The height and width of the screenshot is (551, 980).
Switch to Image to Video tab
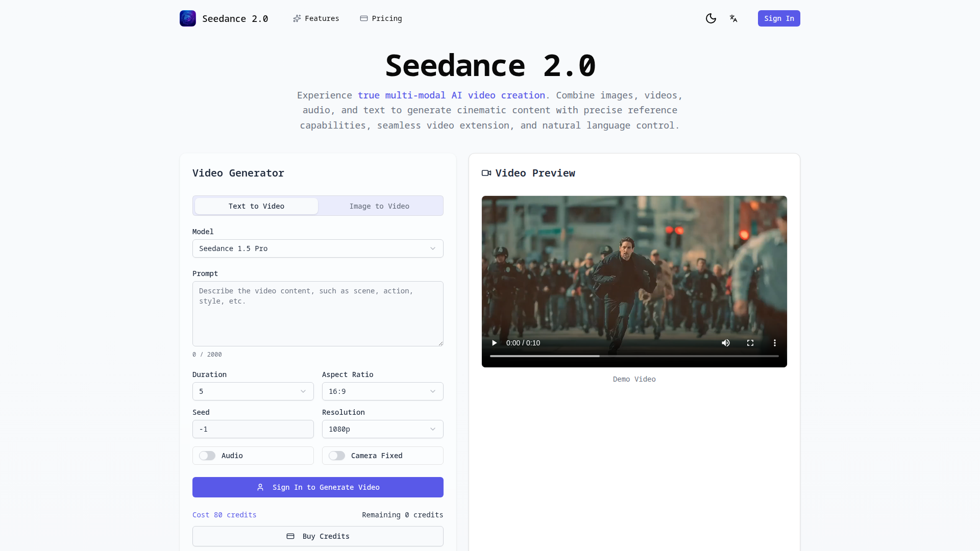click(379, 206)
